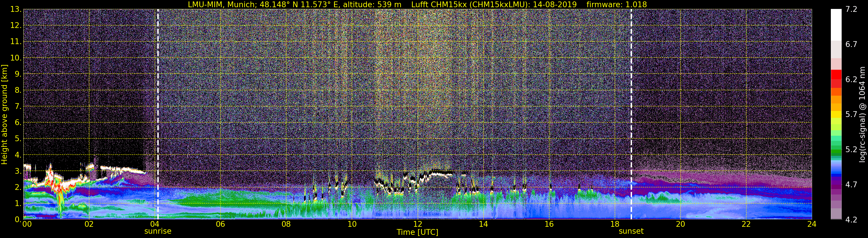Click the 4.2 colorbar tick label

click(851, 220)
